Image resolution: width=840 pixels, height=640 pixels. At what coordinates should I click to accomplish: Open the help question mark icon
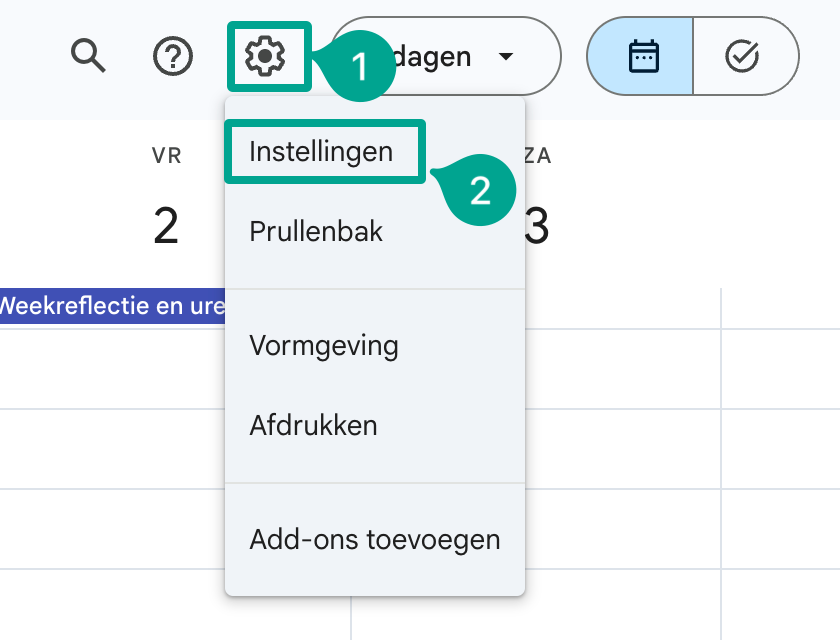173,56
